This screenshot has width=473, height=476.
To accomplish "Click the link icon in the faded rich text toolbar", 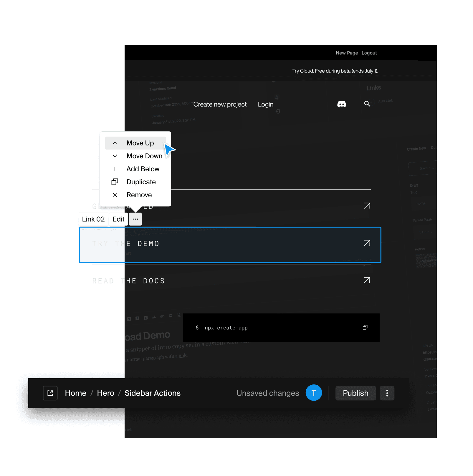I will (162, 316).
